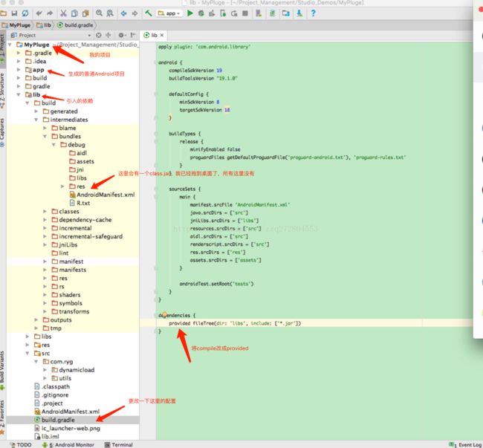Screen dimensions: 483x448
Task: Expand the .gradle folder
Action: [x=19, y=53]
